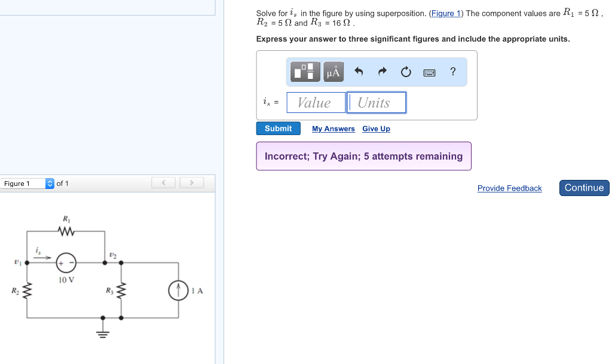Open the keyboard shortcuts icon
Image resolution: width=612 pixels, height=364 pixels.
click(430, 72)
